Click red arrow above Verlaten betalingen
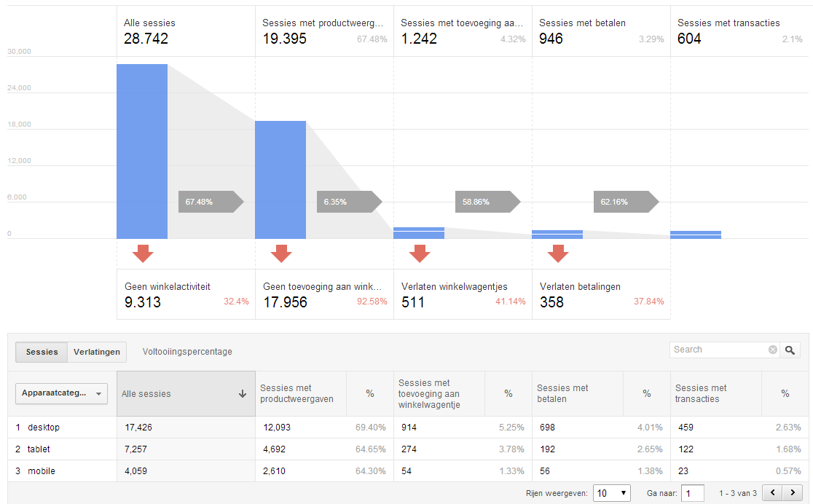The width and height of the screenshot is (813, 504). click(558, 253)
